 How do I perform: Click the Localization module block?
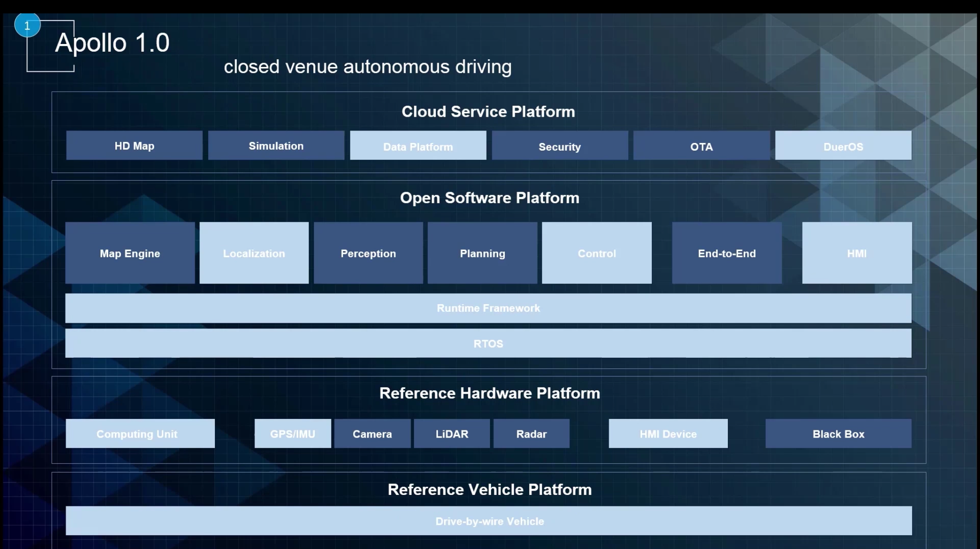coord(254,253)
